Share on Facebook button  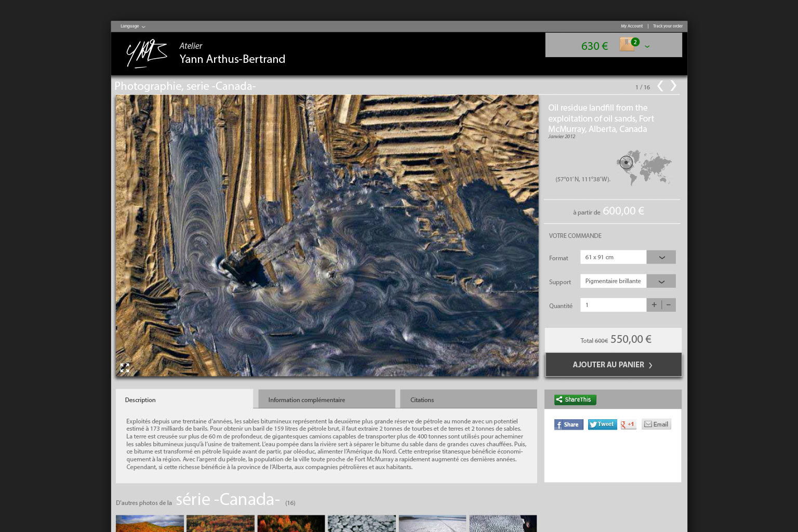[568, 424]
